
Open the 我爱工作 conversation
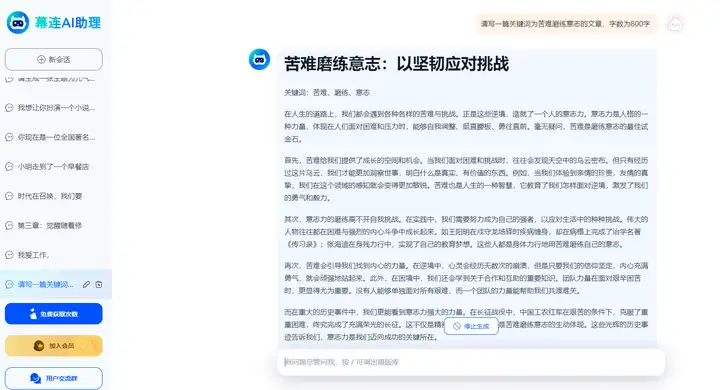(55, 255)
